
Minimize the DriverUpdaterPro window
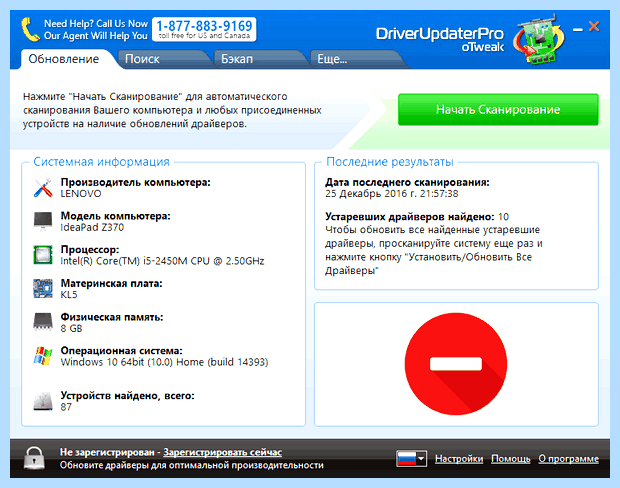pos(578,29)
